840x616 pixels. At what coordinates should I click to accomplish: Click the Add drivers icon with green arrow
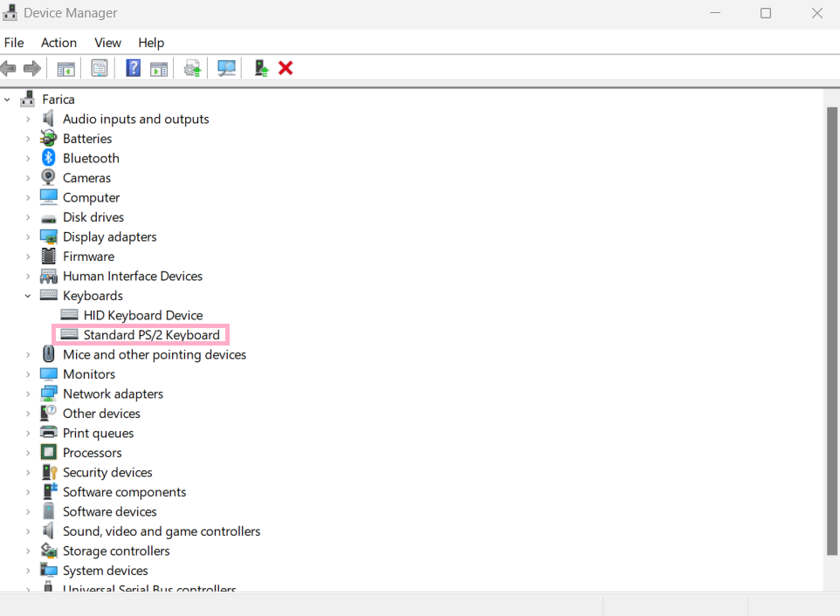coord(260,68)
